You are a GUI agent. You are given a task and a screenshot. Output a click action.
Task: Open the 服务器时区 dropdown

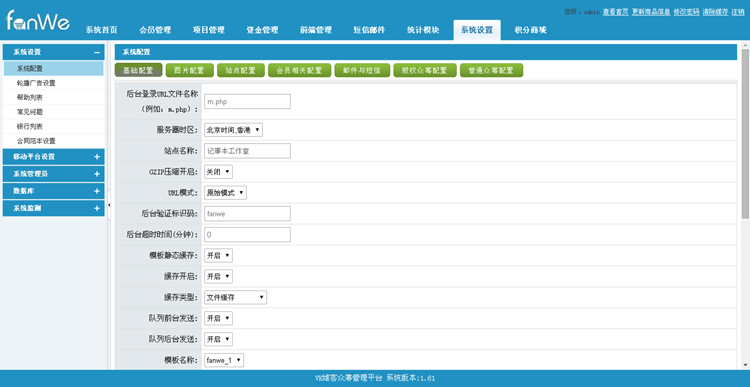coord(233,130)
